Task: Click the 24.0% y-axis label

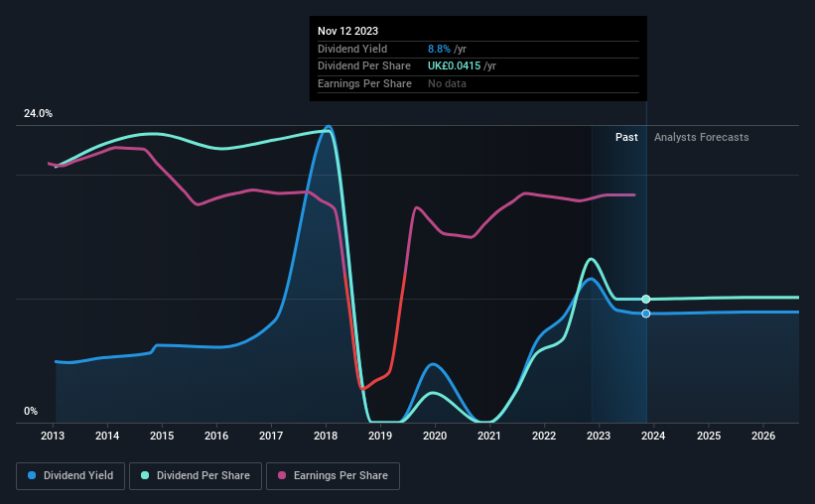Action: pyautogui.click(x=38, y=113)
